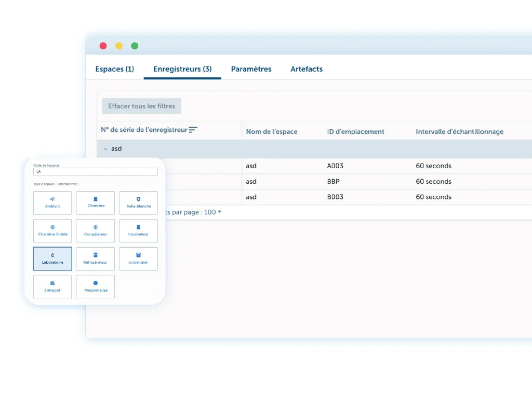
Task: Click the asd space name in B003 row
Action: coord(251,197)
